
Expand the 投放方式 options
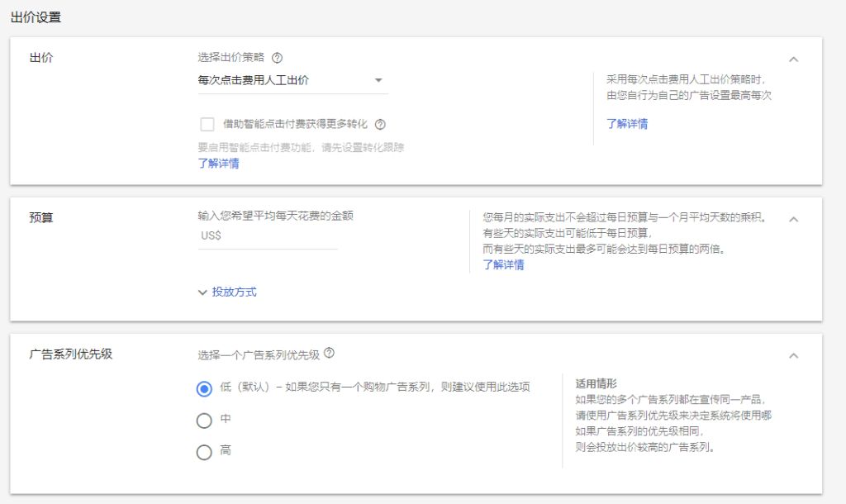point(227,292)
